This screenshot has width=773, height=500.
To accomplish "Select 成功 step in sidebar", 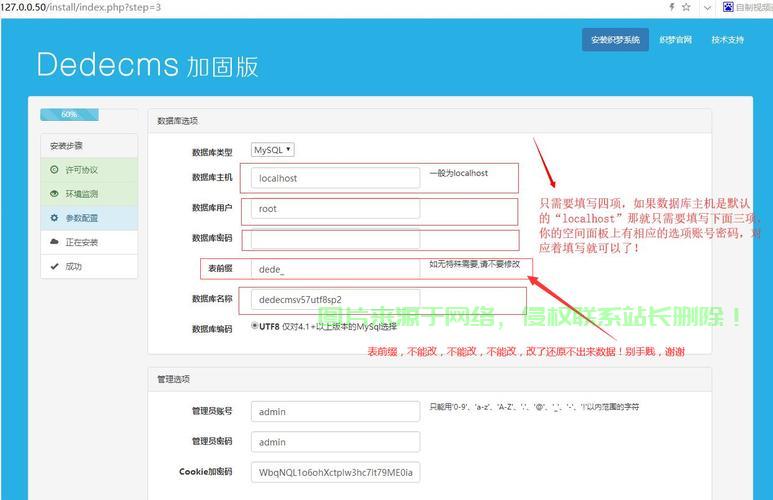I will pos(89,266).
